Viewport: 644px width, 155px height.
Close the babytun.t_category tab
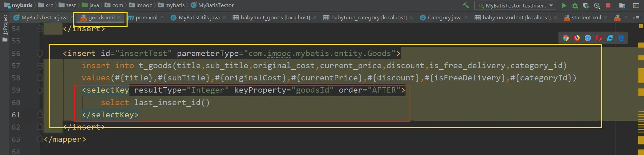(411, 17)
